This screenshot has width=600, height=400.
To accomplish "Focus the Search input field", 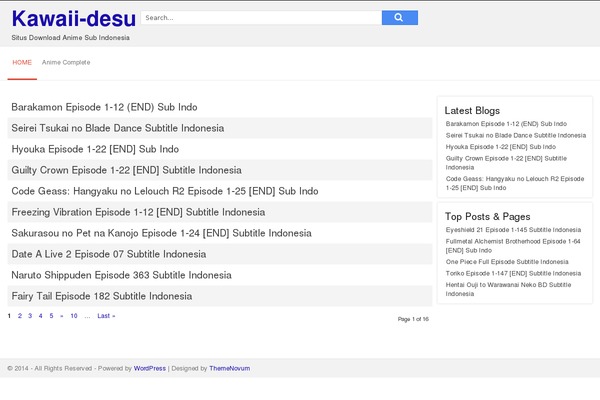I will tap(261, 18).
